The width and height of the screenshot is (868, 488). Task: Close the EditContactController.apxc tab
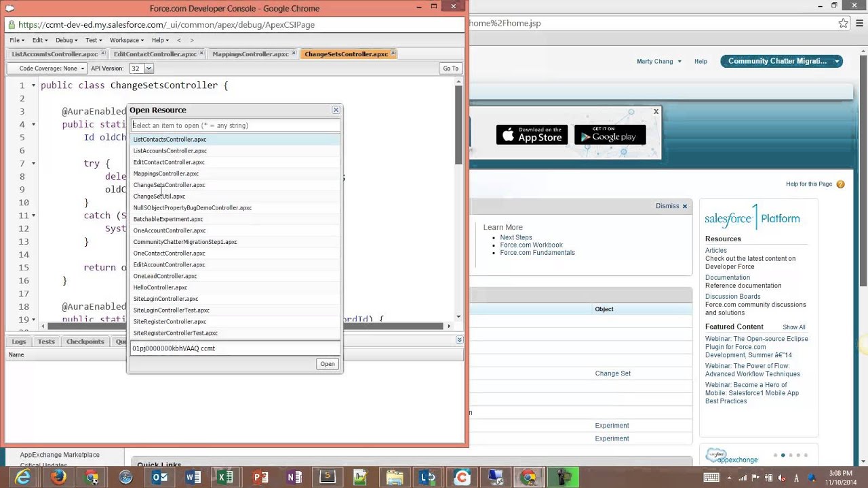tap(202, 54)
